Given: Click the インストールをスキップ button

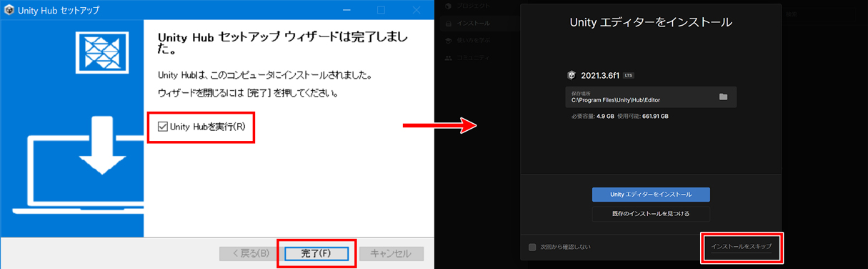Looking at the screenshot, I should tap(741, 246).
